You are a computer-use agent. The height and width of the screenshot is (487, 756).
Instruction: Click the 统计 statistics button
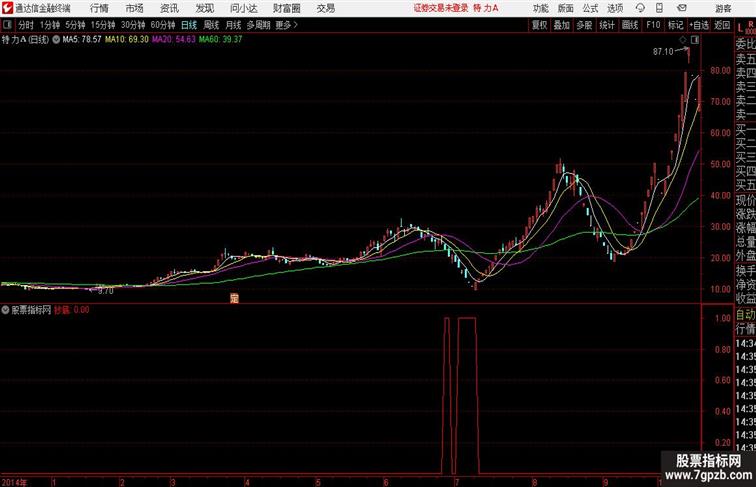click(607, 25)
